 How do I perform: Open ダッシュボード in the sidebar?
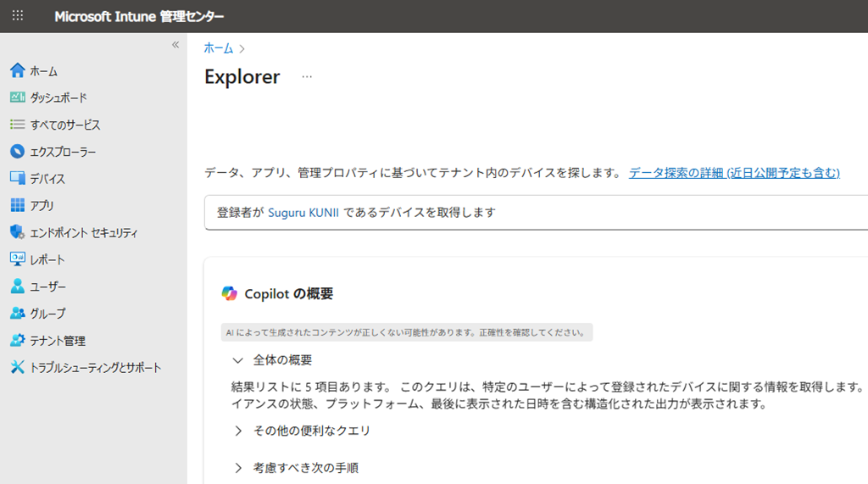click(x=58, y=98)
